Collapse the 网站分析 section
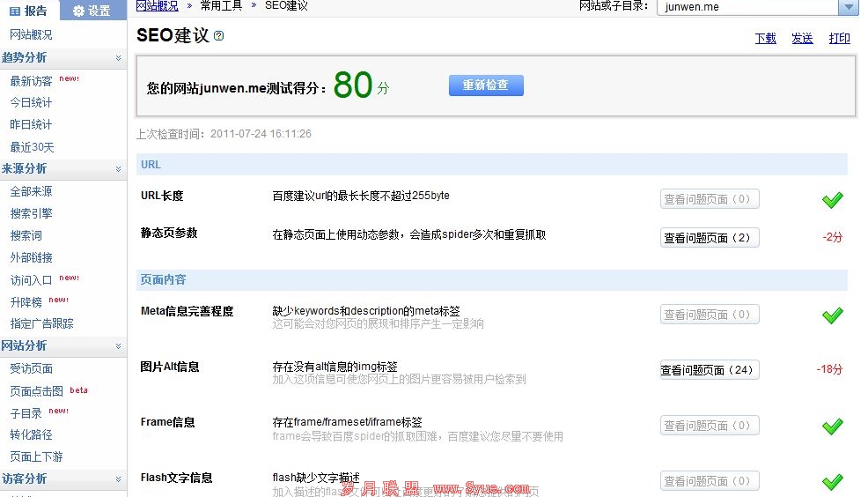The width and height of the screenshot is (868, 497). click(118, 346)
